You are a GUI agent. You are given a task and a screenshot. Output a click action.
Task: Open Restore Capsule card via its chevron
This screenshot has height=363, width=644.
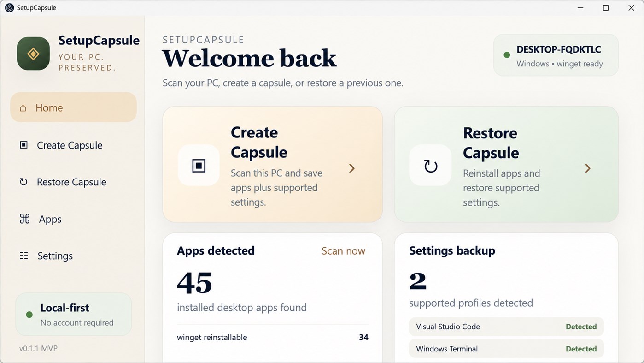[588, 168]
